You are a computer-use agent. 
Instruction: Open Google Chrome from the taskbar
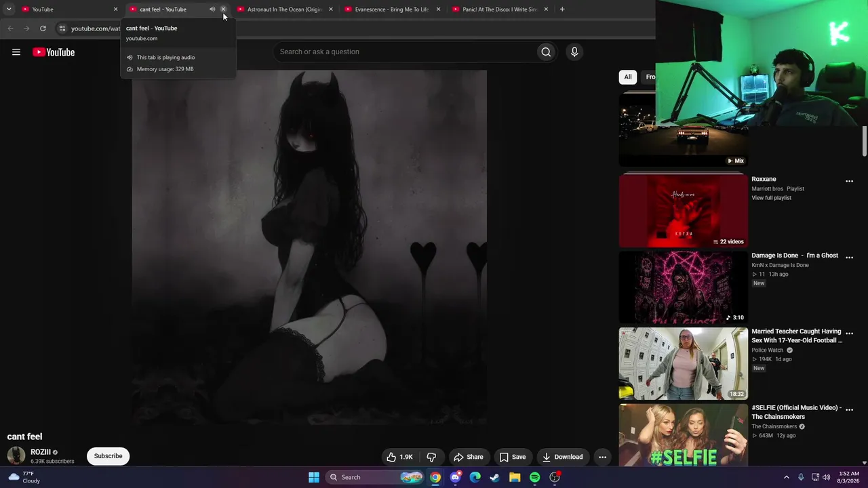435,477
